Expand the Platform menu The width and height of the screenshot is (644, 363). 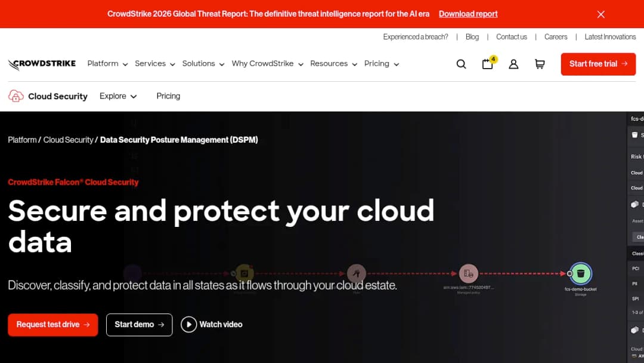(107, 64)
